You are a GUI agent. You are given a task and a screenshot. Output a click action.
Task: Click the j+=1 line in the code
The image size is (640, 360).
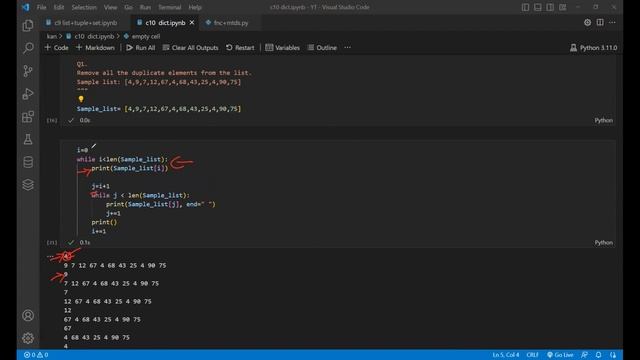[x=113, y=213]
